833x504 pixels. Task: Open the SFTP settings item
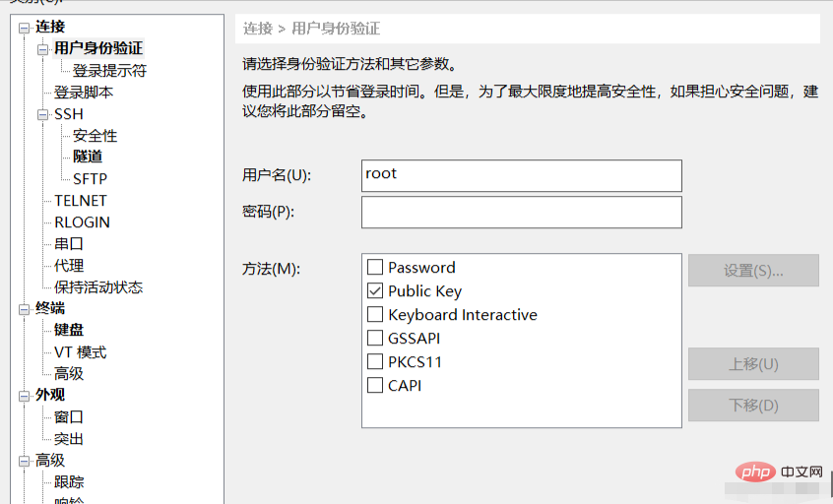pos(90,179)
